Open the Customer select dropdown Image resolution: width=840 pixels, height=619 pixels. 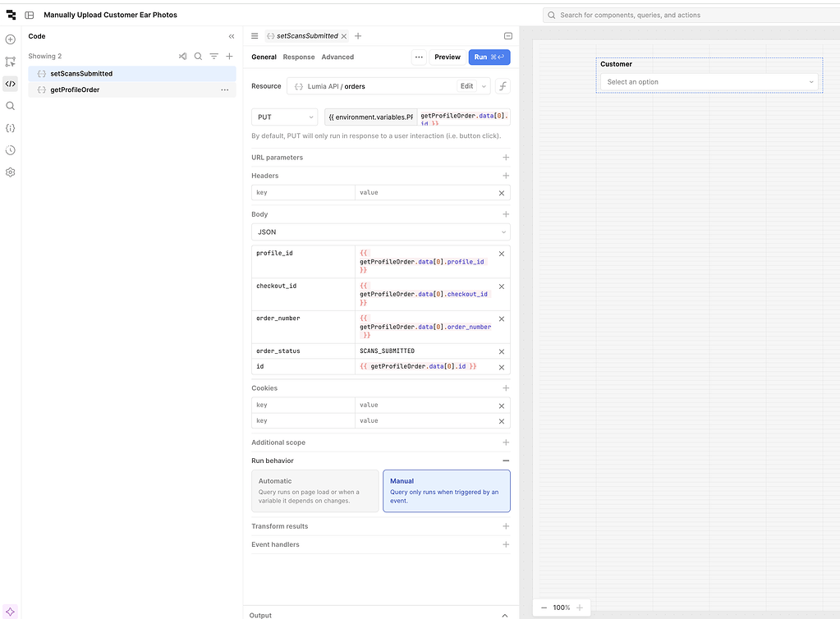(x=709, y=82)
